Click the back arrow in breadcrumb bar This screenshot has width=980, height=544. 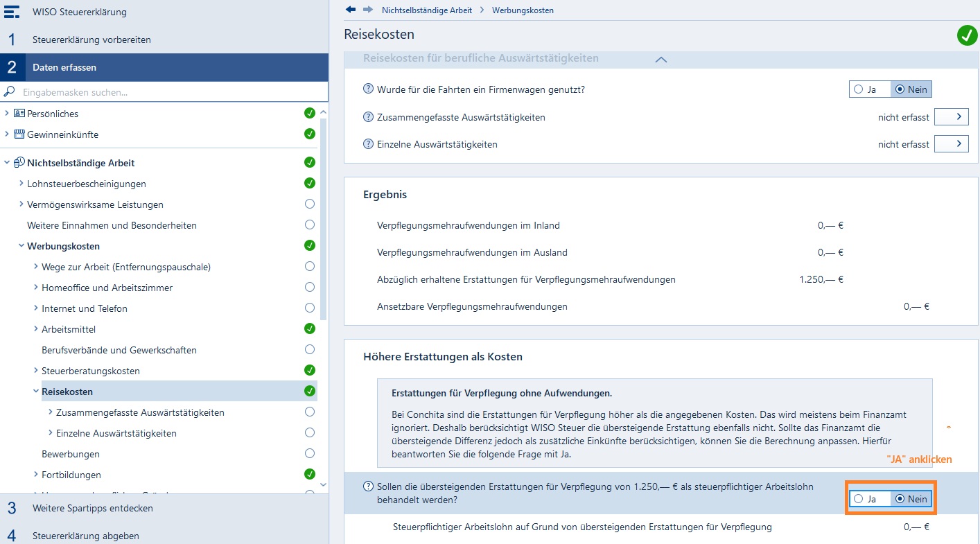(x=351, y=10)
